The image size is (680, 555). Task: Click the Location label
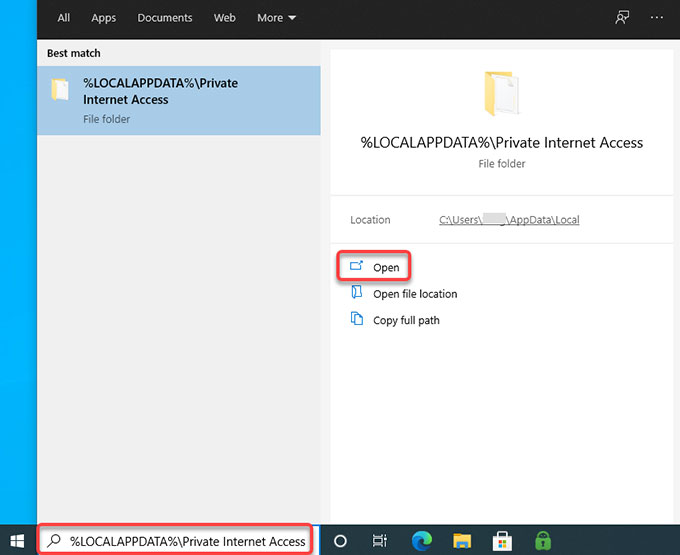[370, 220]
